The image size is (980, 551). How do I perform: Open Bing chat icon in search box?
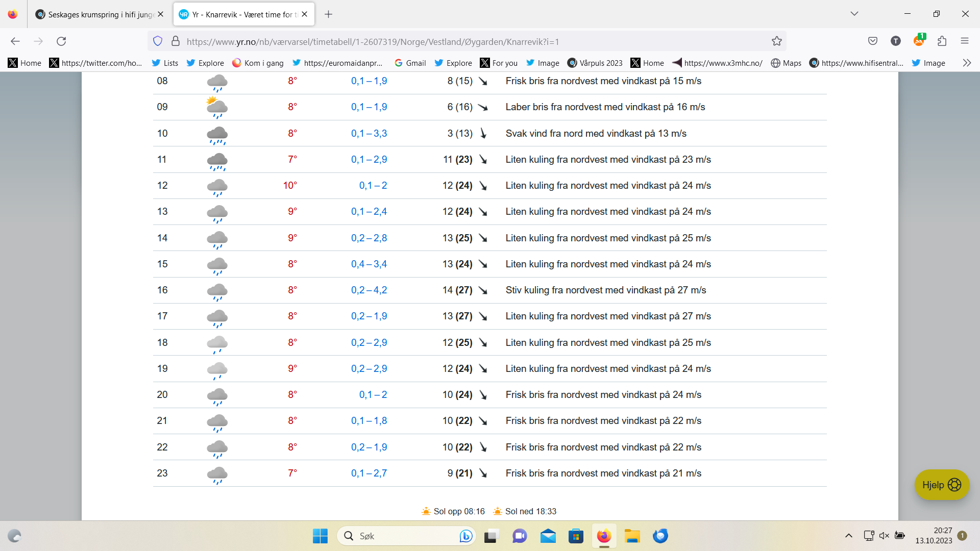465,536
